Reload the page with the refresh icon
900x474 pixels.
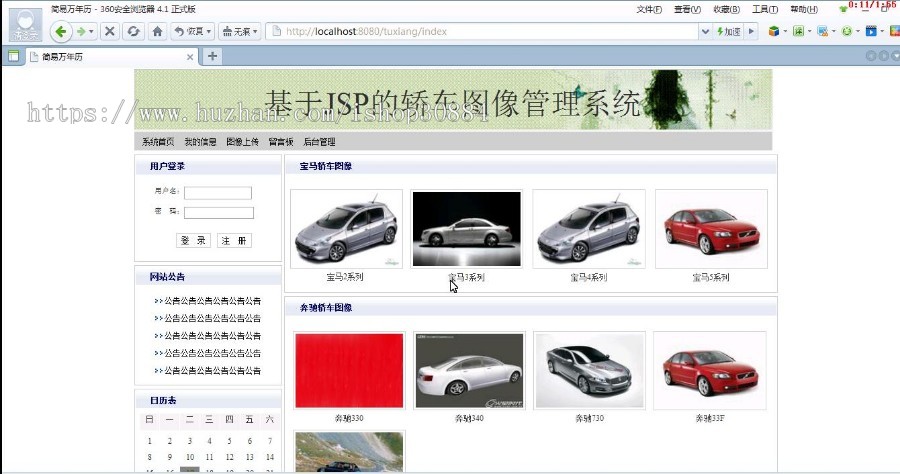134,32
